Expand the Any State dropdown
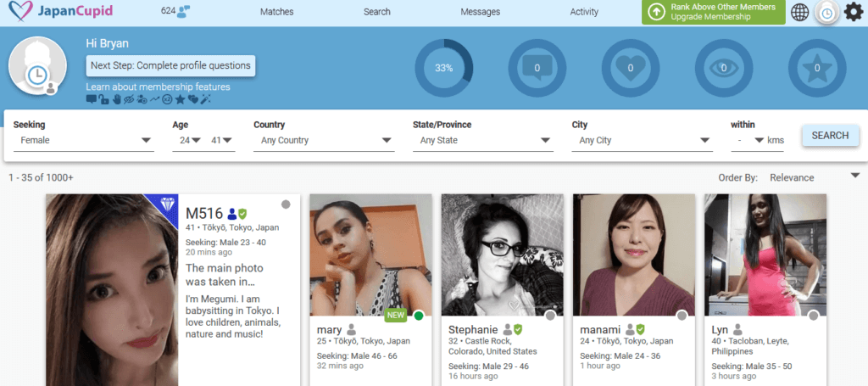Viewport: 868px width, 386px height. (482, 141)
